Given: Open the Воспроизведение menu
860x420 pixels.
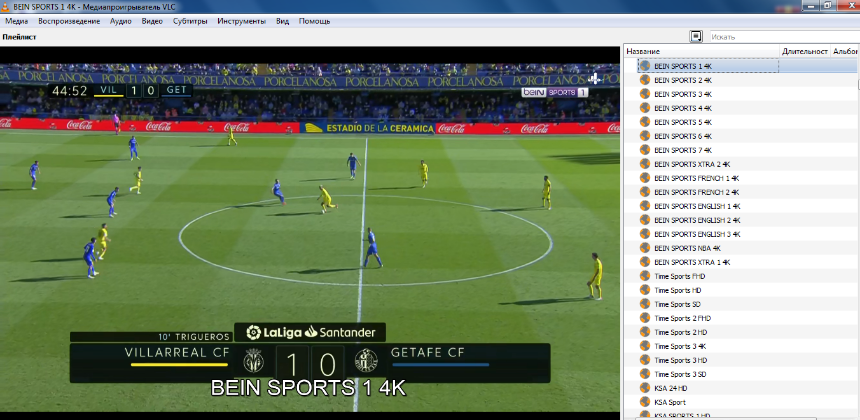Looking at the screenshot, I should (x=69, y=21).
